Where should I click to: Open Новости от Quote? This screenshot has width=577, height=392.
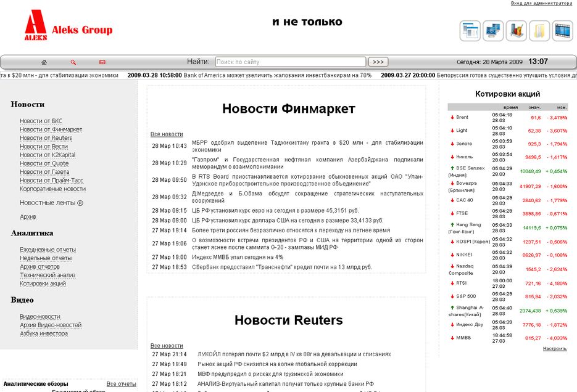tap(44, 163)
